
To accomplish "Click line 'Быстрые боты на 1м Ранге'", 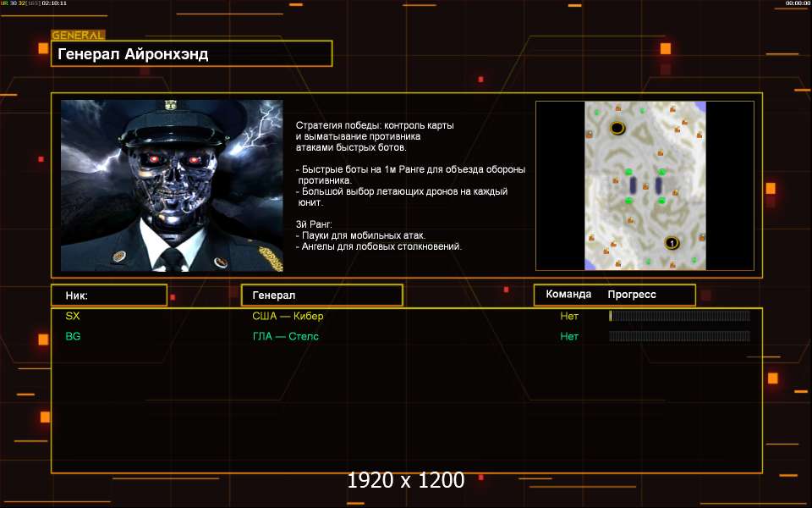I will point(411,169).
